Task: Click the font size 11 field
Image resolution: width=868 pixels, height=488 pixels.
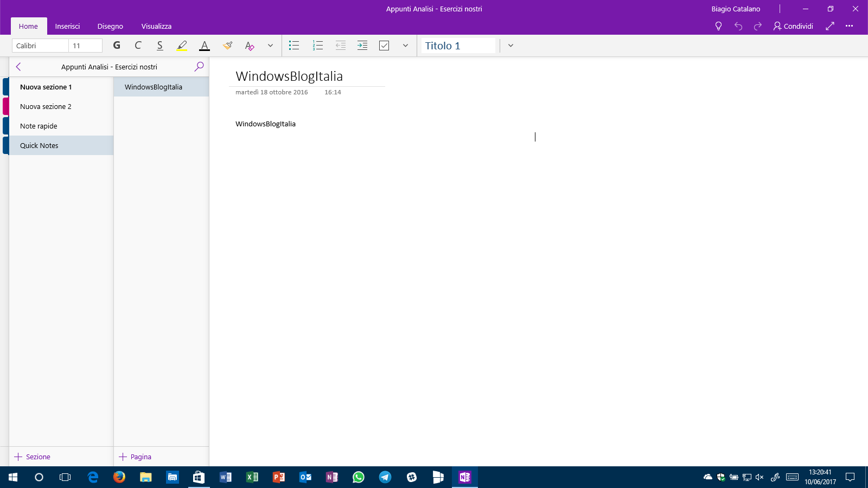Action: tap(85, 46)
